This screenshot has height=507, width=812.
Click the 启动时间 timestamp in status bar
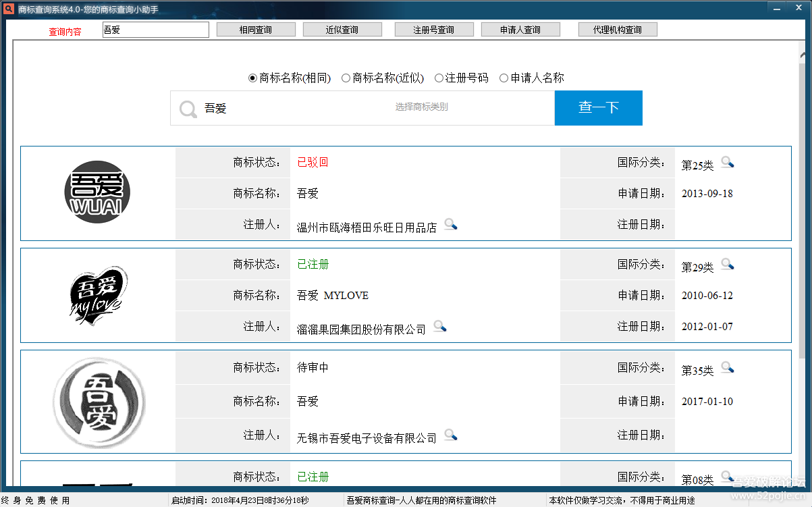pyautogui.click(x=240, y=500)
